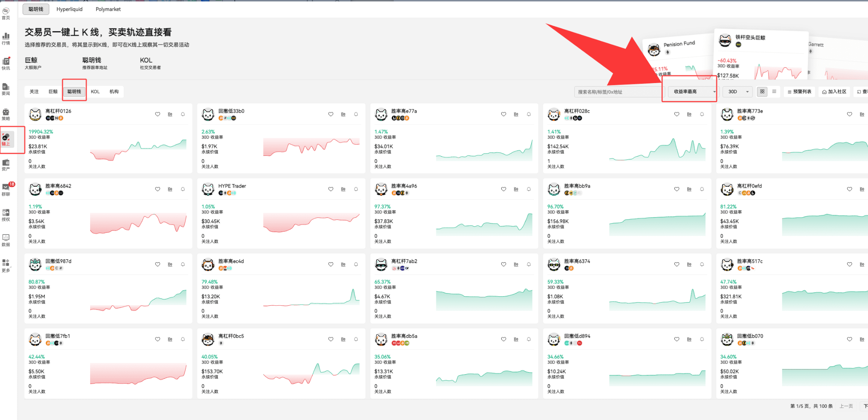Open the 快讯 news flash sidebar icon
Image resolution: width=868 pixels, height=420 pixels.
click(6, 64)
